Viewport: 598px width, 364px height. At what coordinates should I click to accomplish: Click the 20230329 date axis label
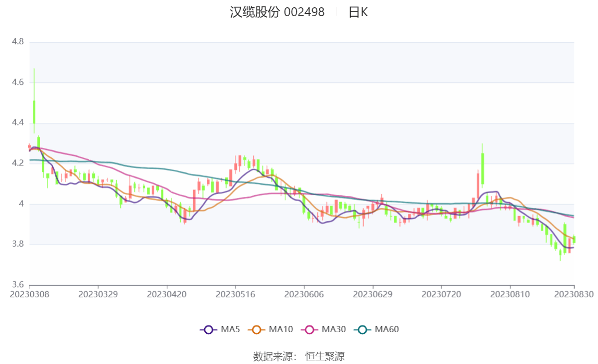98,294
